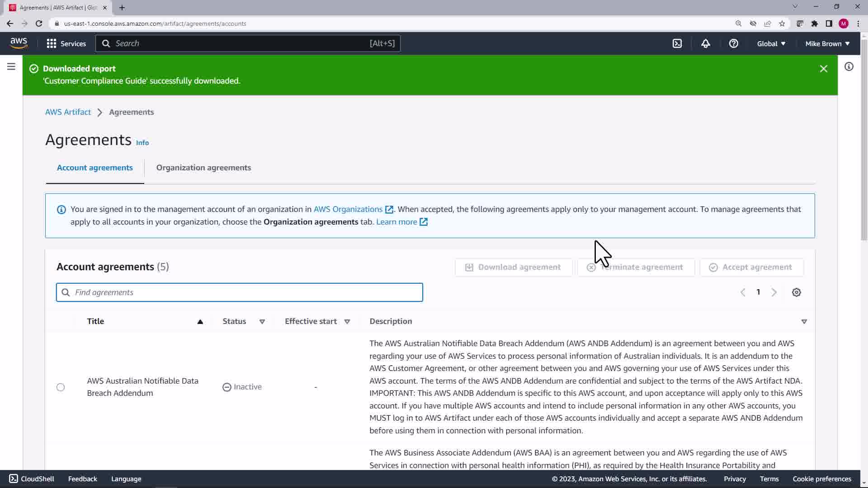Viewport: 868px width, 488px height.
Task: Sort agreements by Status column arrow
Action: click(262, 322)
